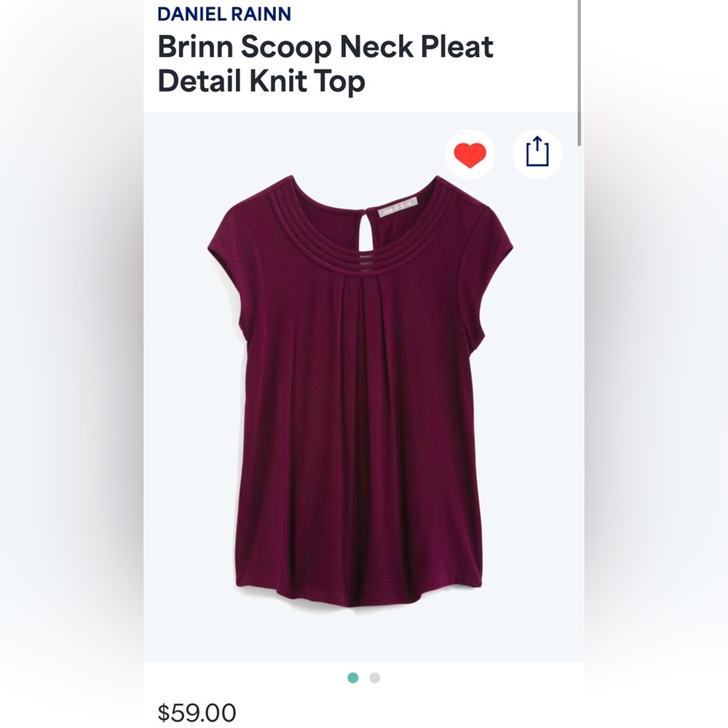Viewport: 728px width, 728px height.
Task: Open the full-size knit top photo
Action: click(x=357, y=393)
